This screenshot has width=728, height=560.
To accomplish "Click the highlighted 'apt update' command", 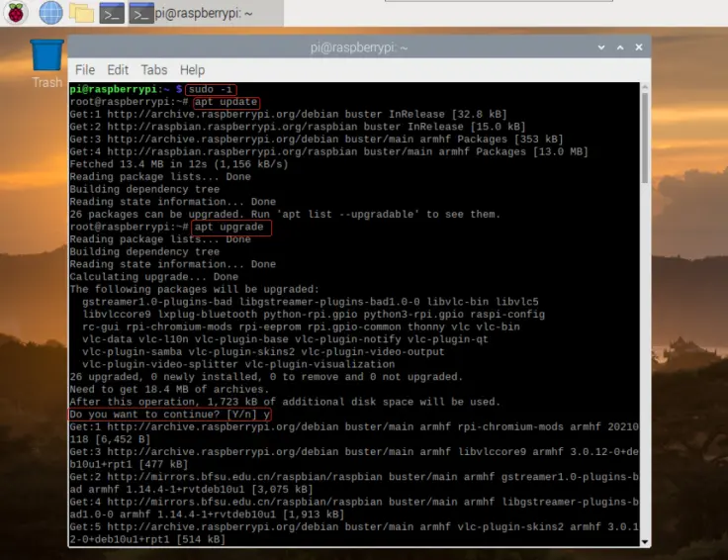I will (x=226, y=102).
